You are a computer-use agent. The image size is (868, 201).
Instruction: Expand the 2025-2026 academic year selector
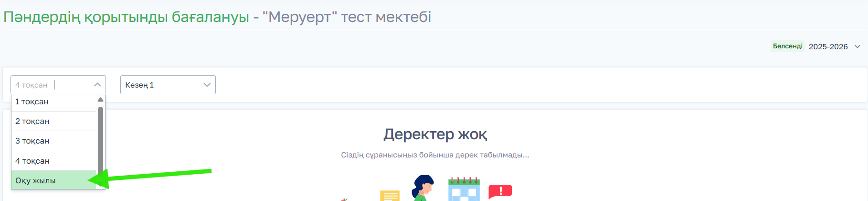click(857, 46)
